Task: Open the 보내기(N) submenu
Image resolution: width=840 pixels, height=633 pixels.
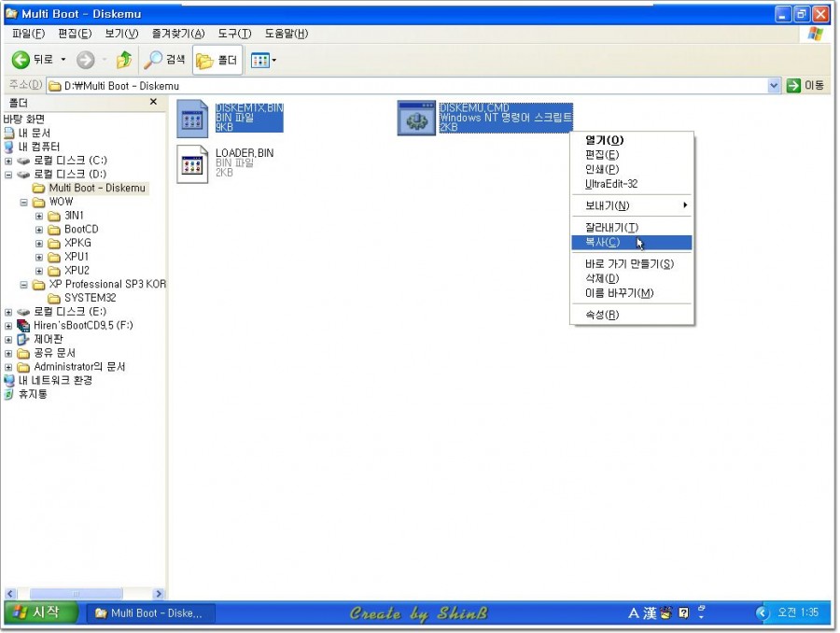Action: pos(632,205)
